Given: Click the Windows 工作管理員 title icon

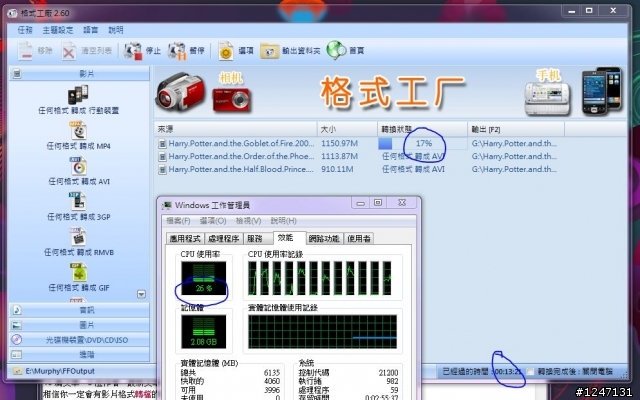Looking at the screenshot, I should [167, 205].
